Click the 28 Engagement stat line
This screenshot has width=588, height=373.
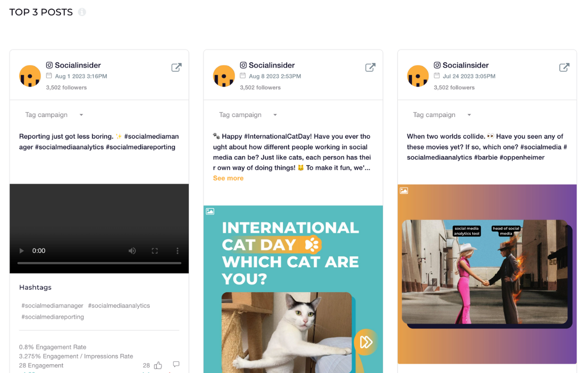(41, 366)
